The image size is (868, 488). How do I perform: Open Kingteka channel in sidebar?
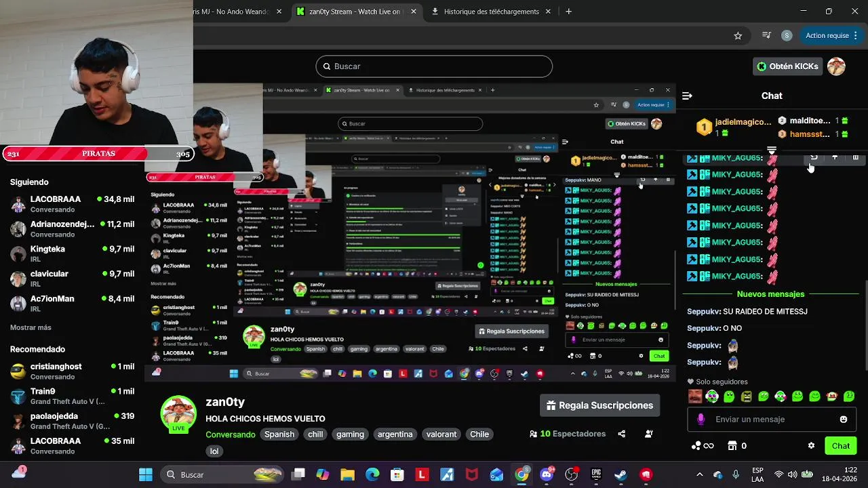pos(72,253)
